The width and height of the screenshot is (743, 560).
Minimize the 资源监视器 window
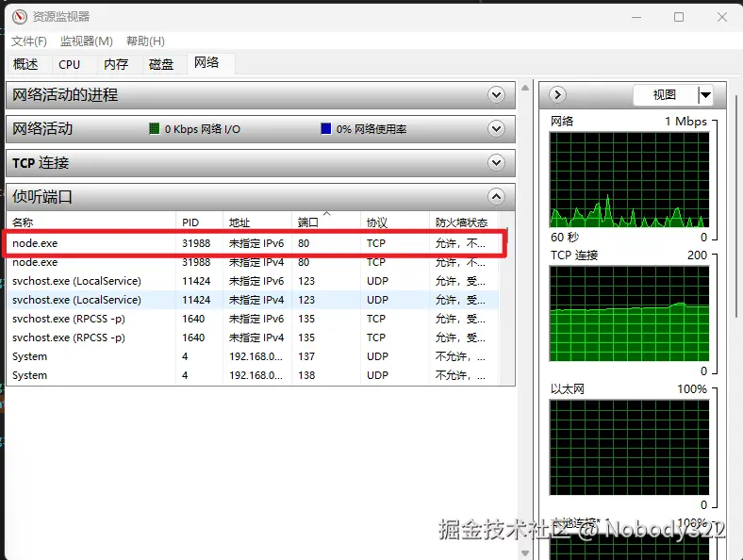[636, 17]
